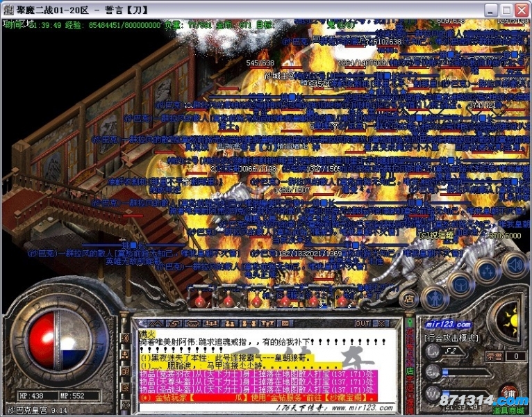Image resolution: width=532 pixels, height=417 pixels.
Task: Open the group members toolbar icon
Action: pos(211,323)
